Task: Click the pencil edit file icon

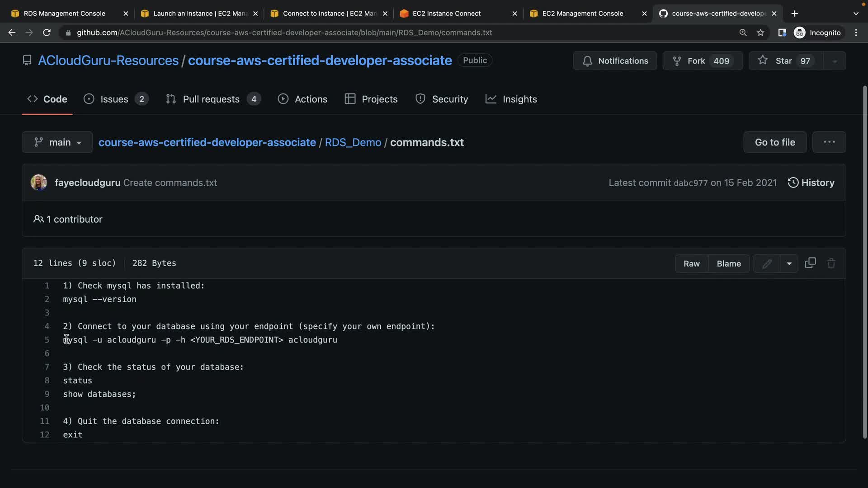Action: [x=767, y=263]
